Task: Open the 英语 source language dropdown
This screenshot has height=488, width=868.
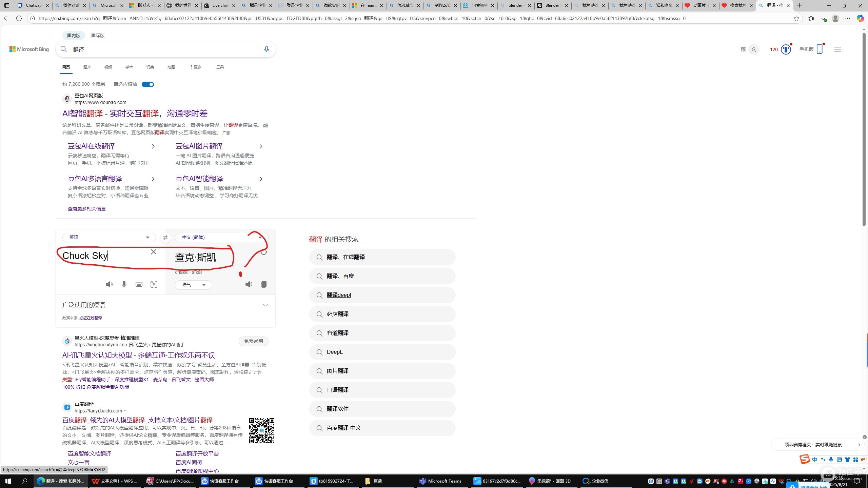Action: [x=109, y=238]
